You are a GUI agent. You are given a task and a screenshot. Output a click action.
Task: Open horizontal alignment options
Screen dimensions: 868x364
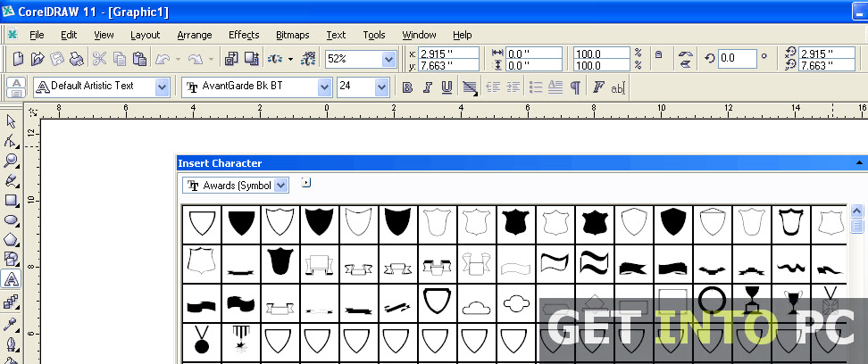coord(470,87)
